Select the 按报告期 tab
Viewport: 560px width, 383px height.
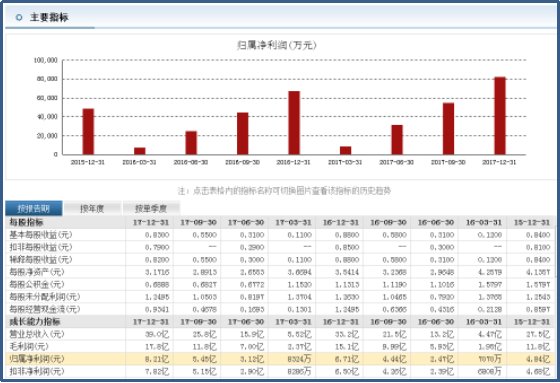click(34, 208)
